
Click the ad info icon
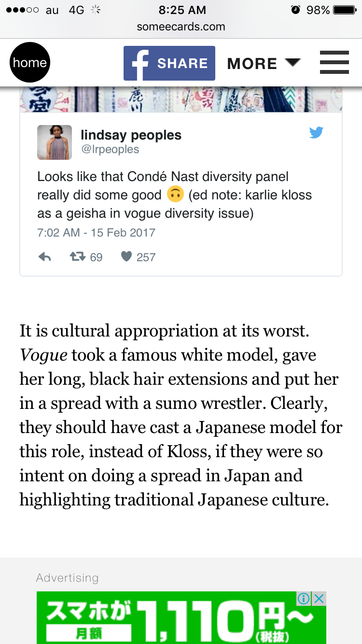[x=304, y=599]
